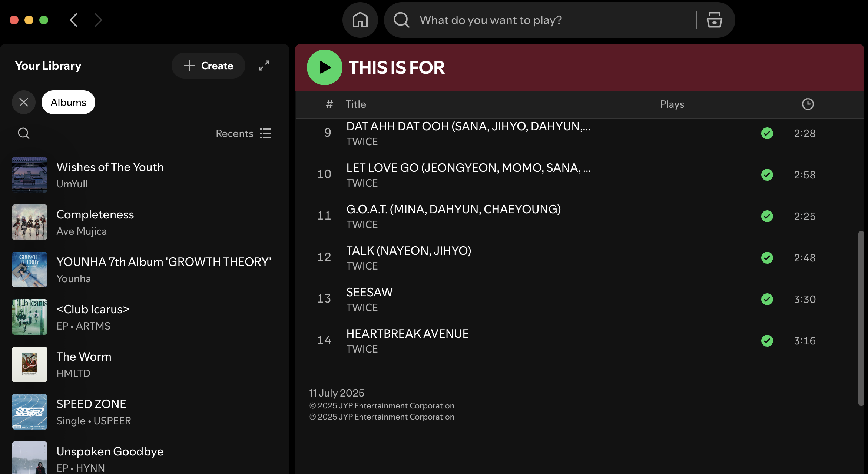Clear the library filter with X
The image size is (868, 474).
24,102
